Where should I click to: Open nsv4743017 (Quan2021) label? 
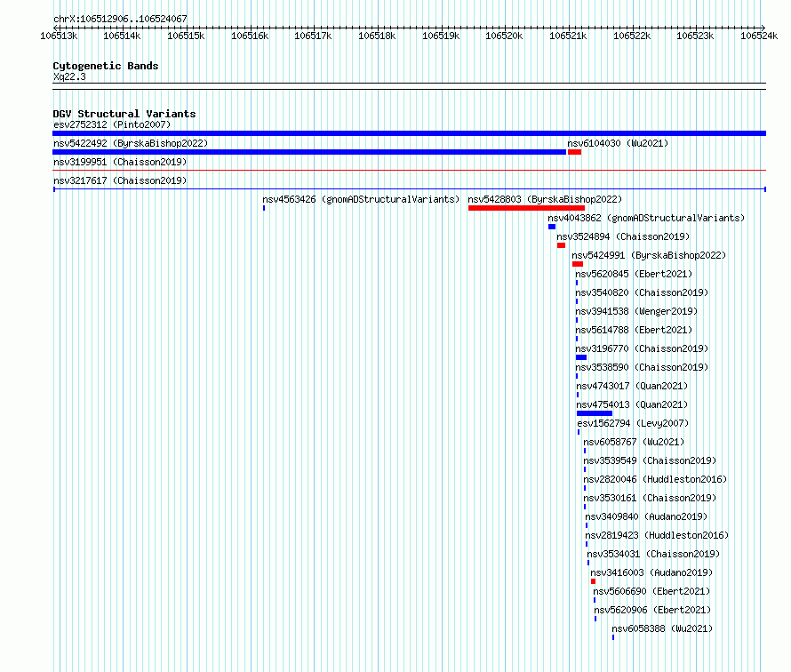pos(632,386)
